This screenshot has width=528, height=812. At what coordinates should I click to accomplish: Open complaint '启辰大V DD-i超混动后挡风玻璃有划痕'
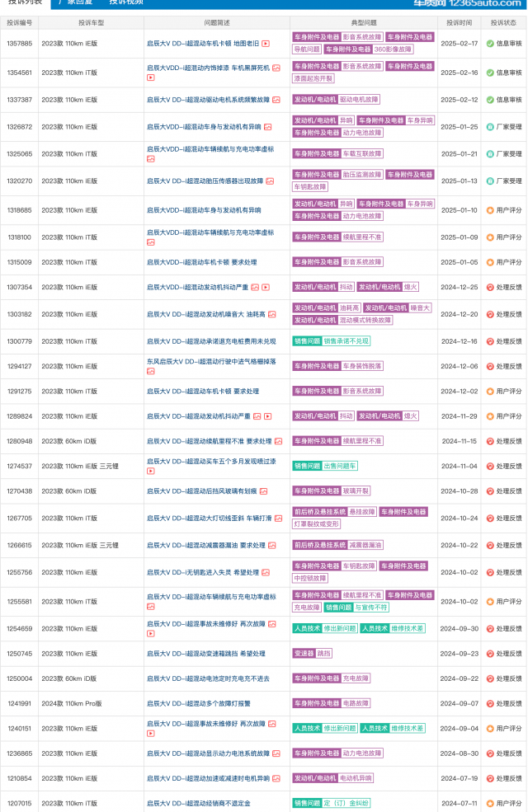[201, 491]
